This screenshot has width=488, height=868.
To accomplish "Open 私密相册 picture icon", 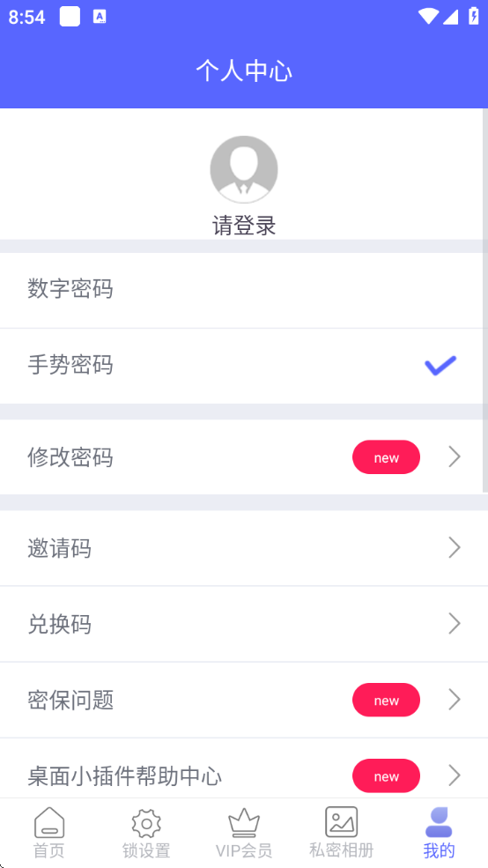I will tap(342, 821).
